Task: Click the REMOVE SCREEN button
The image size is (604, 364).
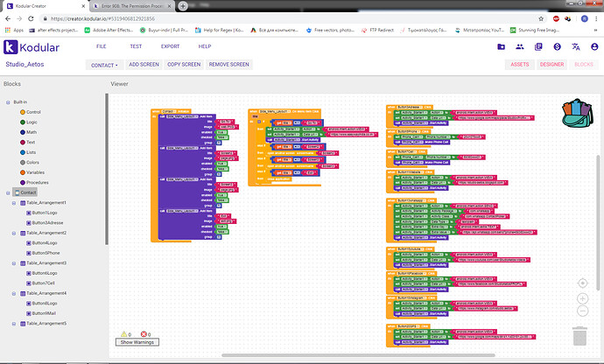Action: (x=228, y=65)
